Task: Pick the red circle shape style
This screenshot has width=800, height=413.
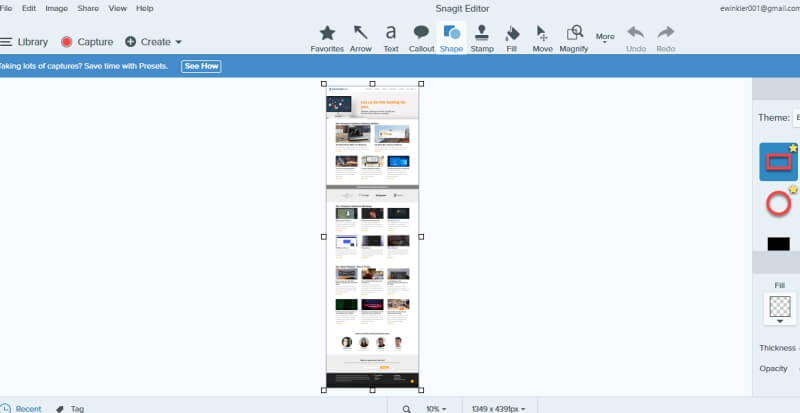Action: (778, 204)
